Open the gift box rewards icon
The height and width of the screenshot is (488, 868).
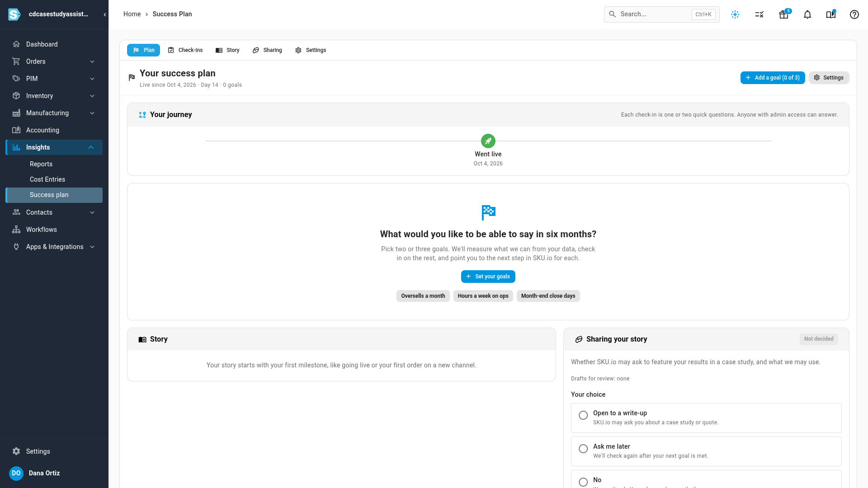coord(784,14)
